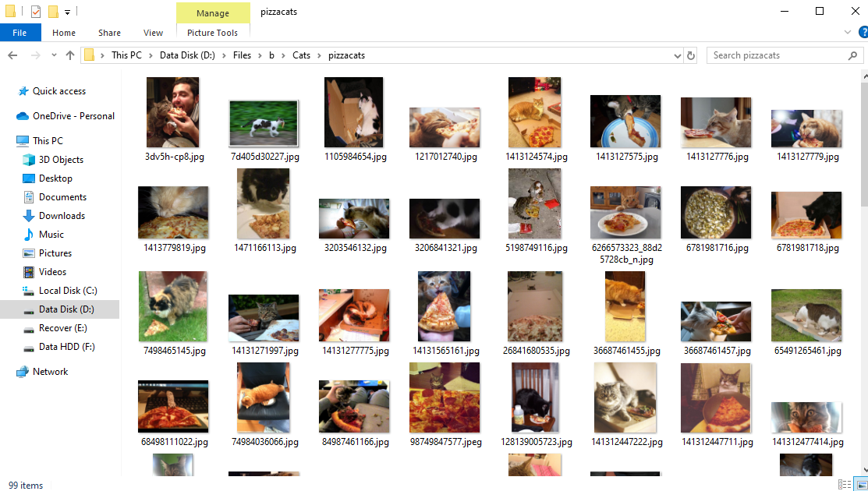The height and width of the screenshot is (491, 868).
Task: Click the b breadcrumb in address bar
Action: click(272, 55)
